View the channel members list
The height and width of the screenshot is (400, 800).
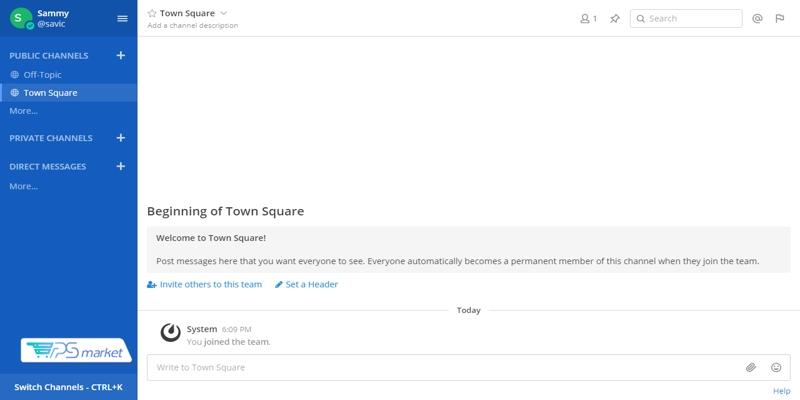point(588,18)
